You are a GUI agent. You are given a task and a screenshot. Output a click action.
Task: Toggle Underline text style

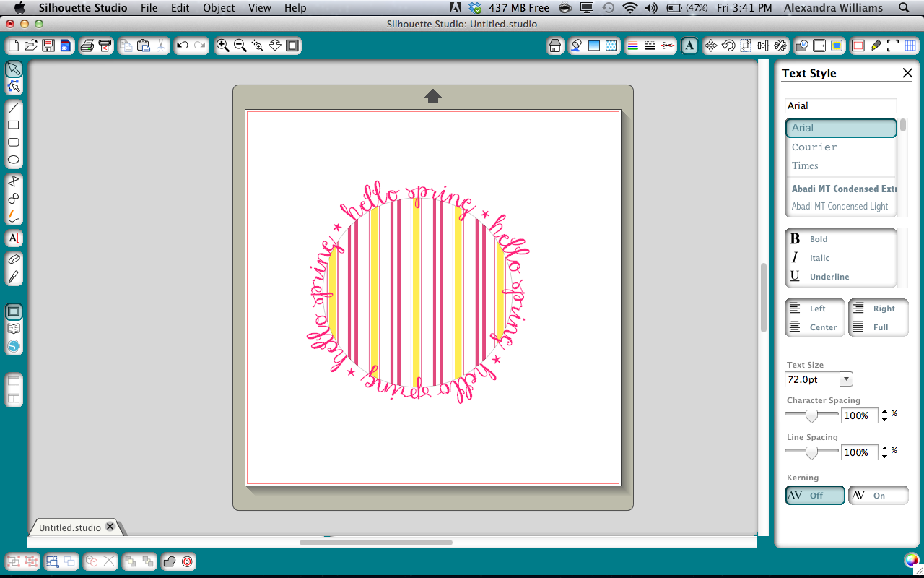click(841, 277)
